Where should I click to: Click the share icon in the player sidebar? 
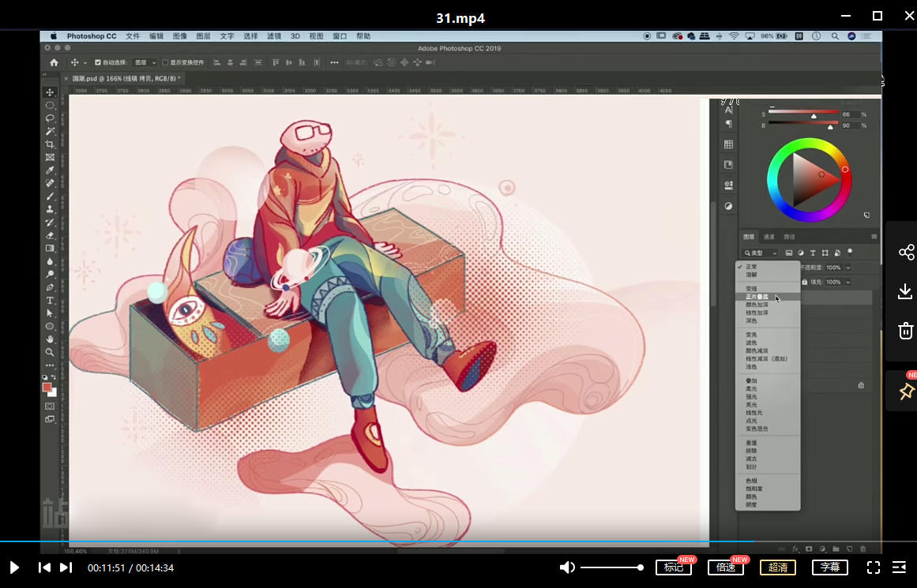click(906, 253)
